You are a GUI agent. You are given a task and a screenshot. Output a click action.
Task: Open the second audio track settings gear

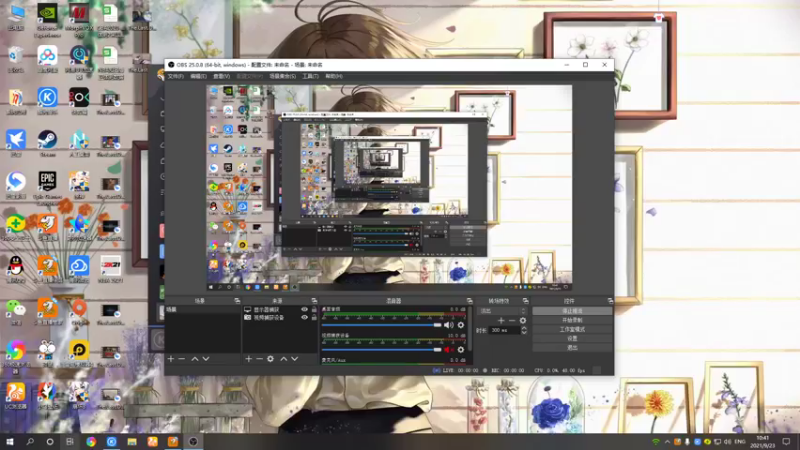click(461, 349)
